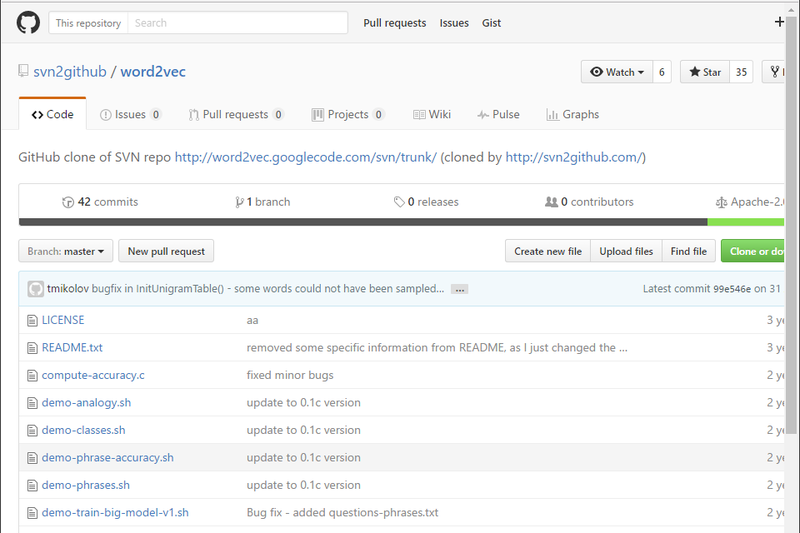
Task: View the 35 stargazers count
Action: click(x=741, y=72)
